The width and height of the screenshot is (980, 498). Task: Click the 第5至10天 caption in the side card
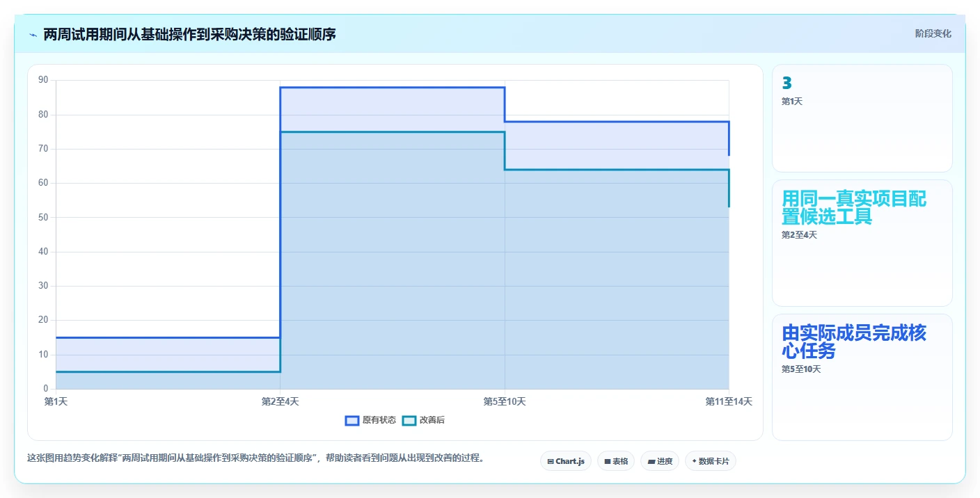click(801, 369)
